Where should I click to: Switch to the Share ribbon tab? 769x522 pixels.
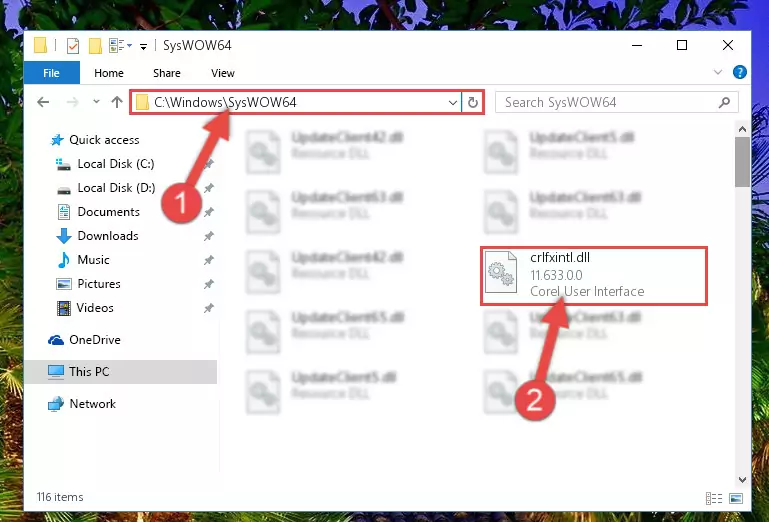167,73
